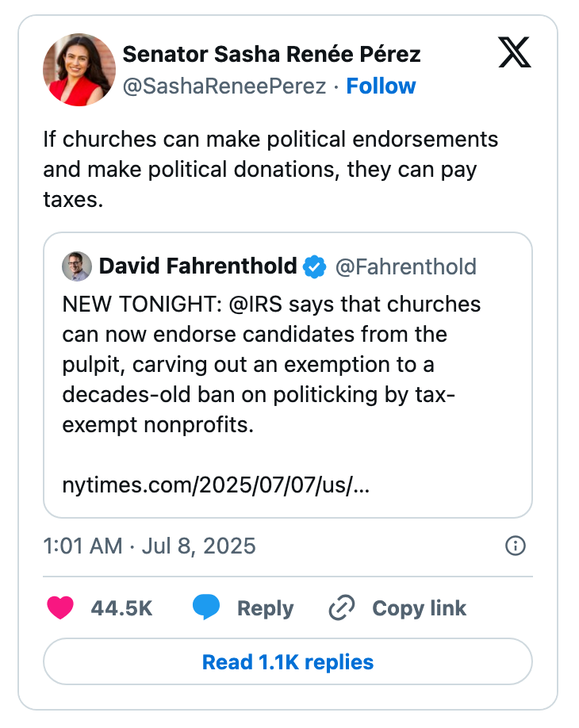The height and width of the screenshot is (728, 579).
Task: Open the info circle icon
Action: tap(516, 546)
